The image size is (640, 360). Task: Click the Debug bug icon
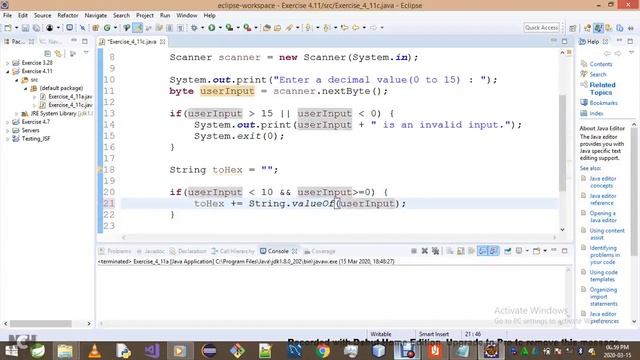point(194,28)
